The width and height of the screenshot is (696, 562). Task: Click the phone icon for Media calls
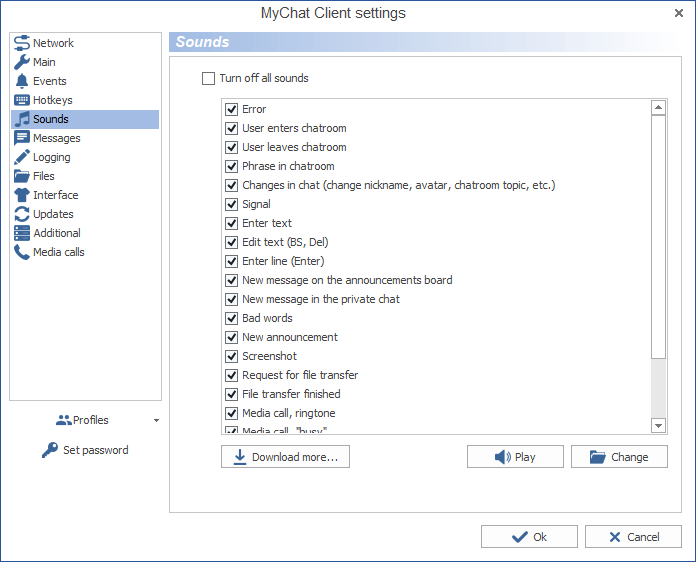pos(22,252)
